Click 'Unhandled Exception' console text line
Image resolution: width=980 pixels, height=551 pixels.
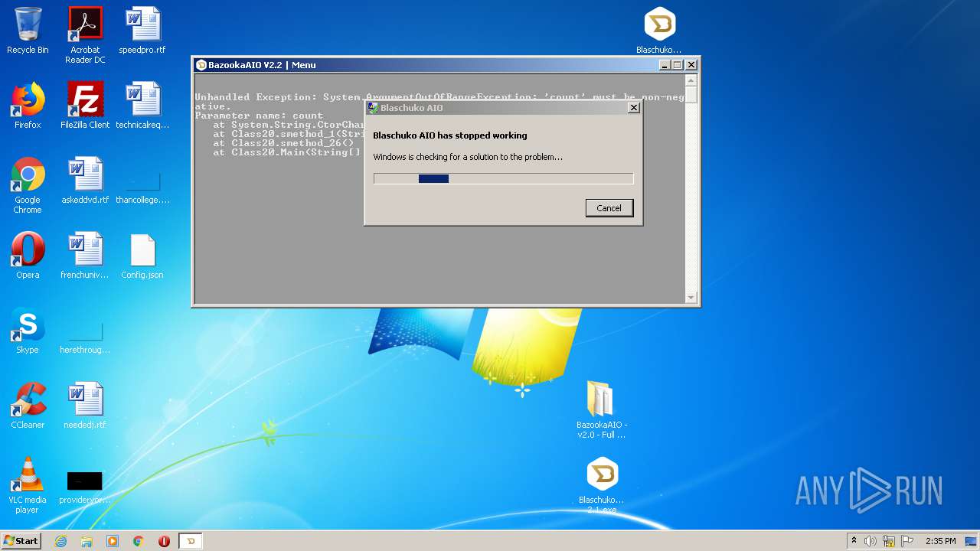point(439,97)
